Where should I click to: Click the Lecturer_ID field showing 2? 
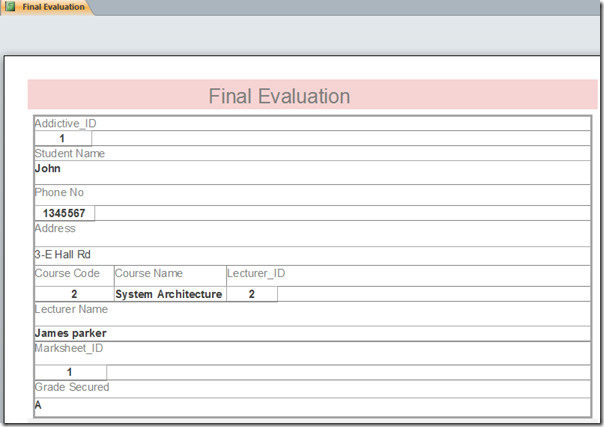coord(252,294)
